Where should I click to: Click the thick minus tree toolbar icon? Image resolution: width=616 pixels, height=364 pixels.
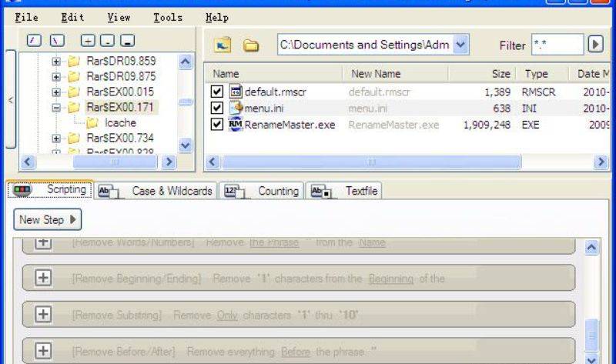coord(127,41)
